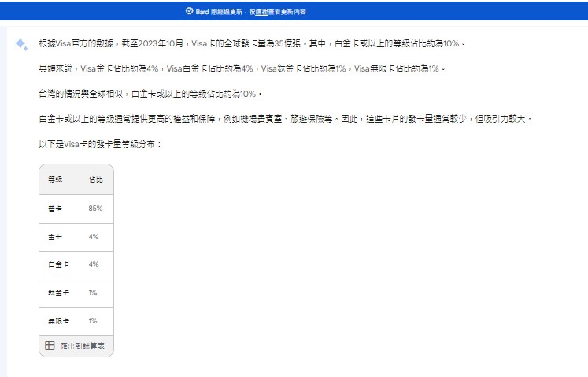Click the spreadsheet grid icon below the table
Screen dimensions: 588x377
(50, 346)
